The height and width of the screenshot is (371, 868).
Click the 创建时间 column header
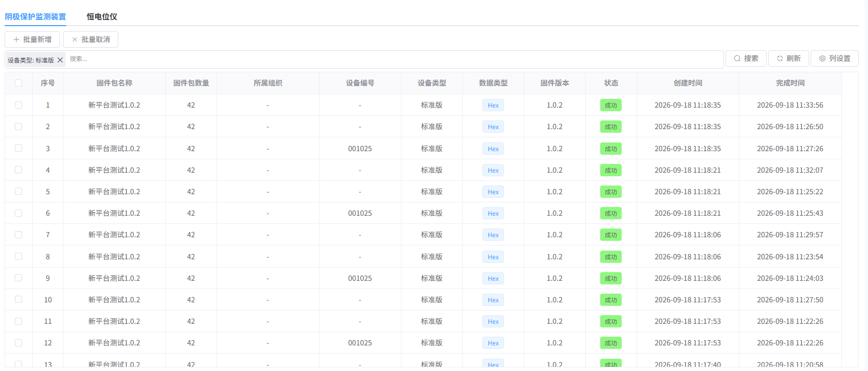[x=688, y=83]
